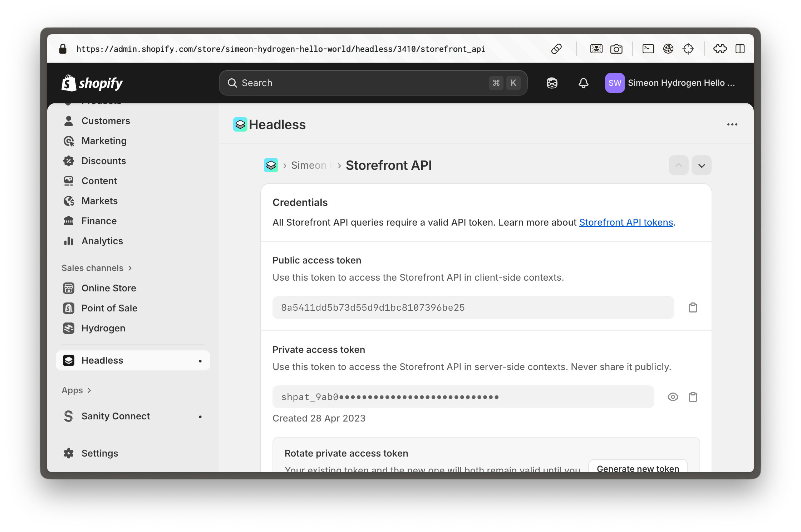This screenshot has width=801, height=532.
Task: Click the copy link icon in browser toolbar
Action: (556, 49)
